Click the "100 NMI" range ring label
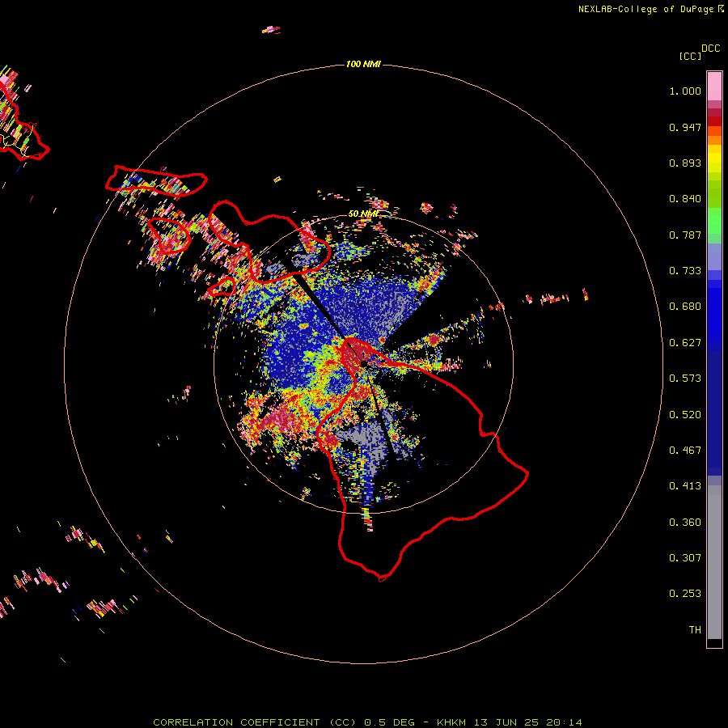728x728 pixels. tap(363, 64)
